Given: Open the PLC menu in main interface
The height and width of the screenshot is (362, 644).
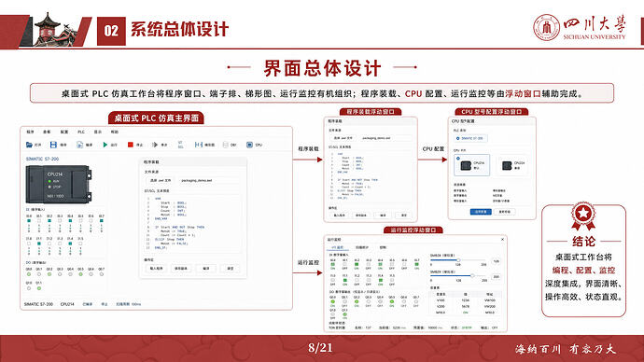Looking at the screenshot, I should [x=81, y=132].
